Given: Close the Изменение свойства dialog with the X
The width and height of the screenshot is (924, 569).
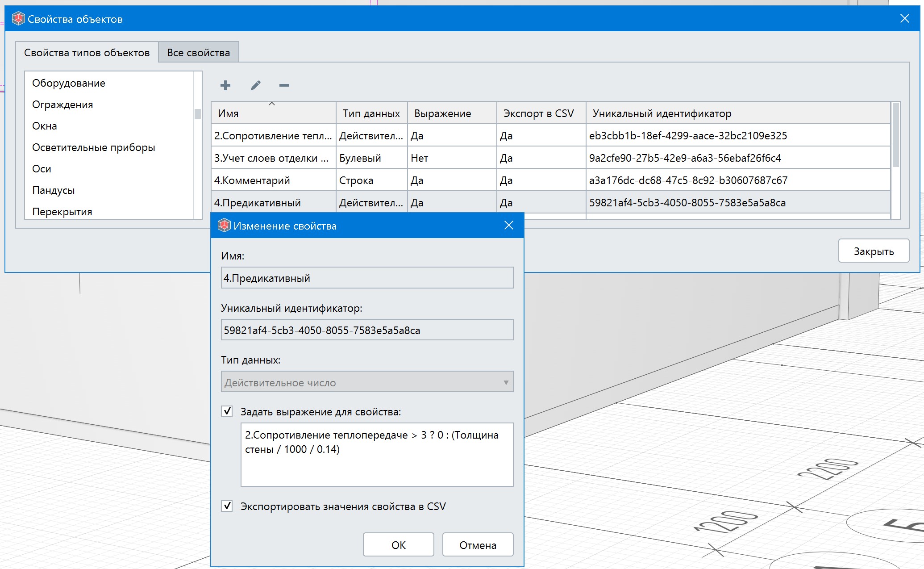Looking at the screenshot, I should click(x=509, y=226).
